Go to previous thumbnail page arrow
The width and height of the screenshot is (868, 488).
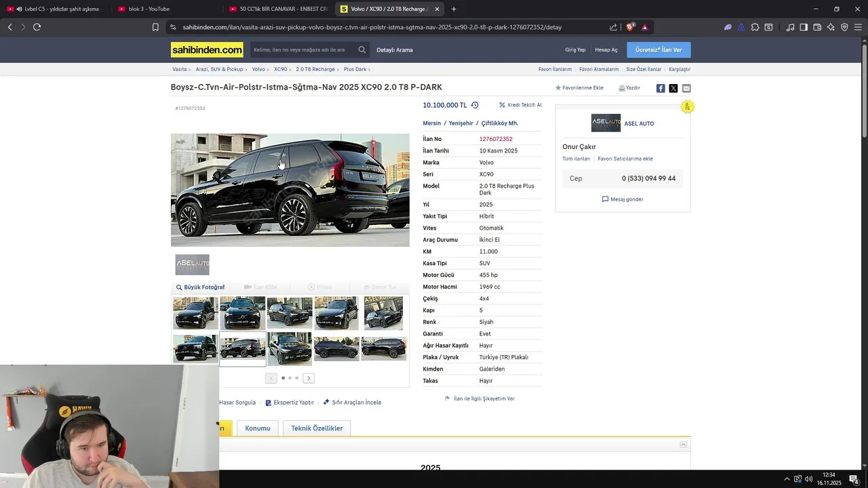click(x=271, y=378)
